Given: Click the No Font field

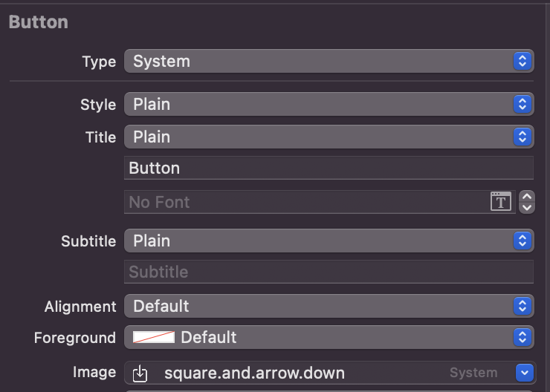Looking at the screenshot, I should pyautogui.click(x=305, y=202).
